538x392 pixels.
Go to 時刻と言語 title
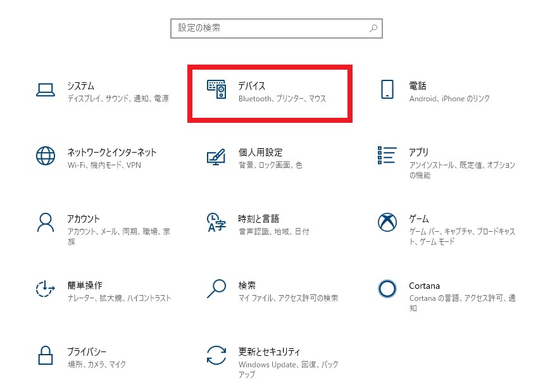259,218
